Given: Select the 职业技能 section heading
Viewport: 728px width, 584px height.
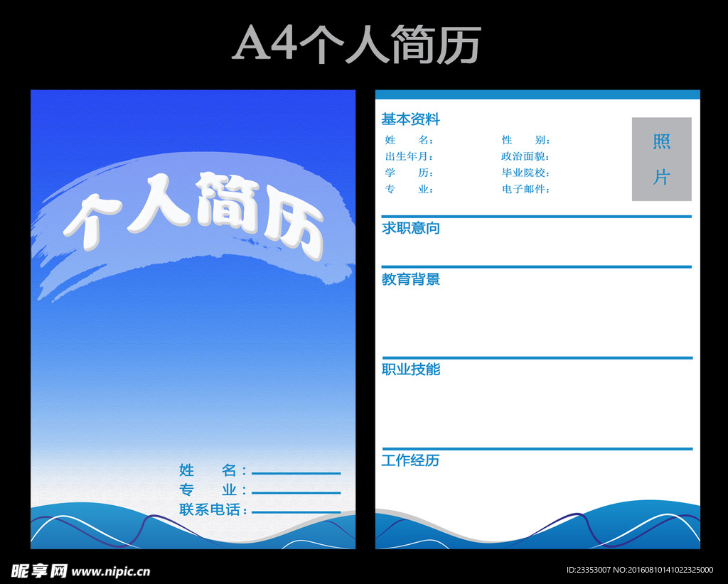Looking at the screenshot, I should (x=410, y=369).
